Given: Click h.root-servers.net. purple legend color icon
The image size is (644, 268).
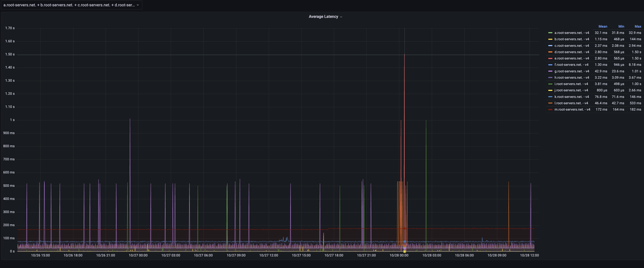Looking at the screenshot, I should click(550, 78).
